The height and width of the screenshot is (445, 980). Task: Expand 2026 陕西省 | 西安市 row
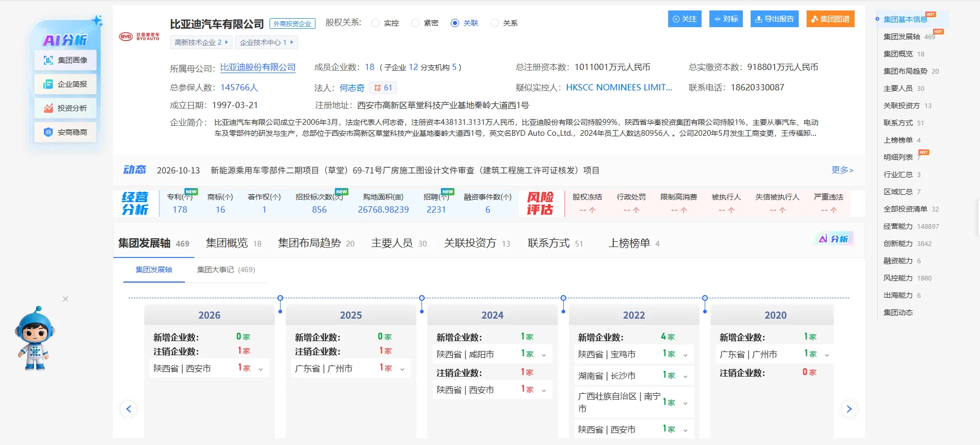(x=209, y=368)
